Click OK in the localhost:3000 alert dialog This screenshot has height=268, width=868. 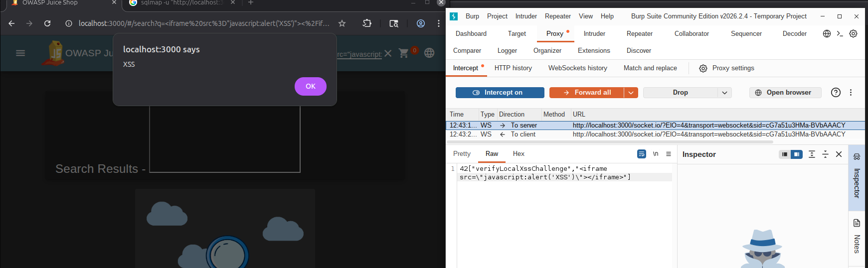(x=310, y=86)
